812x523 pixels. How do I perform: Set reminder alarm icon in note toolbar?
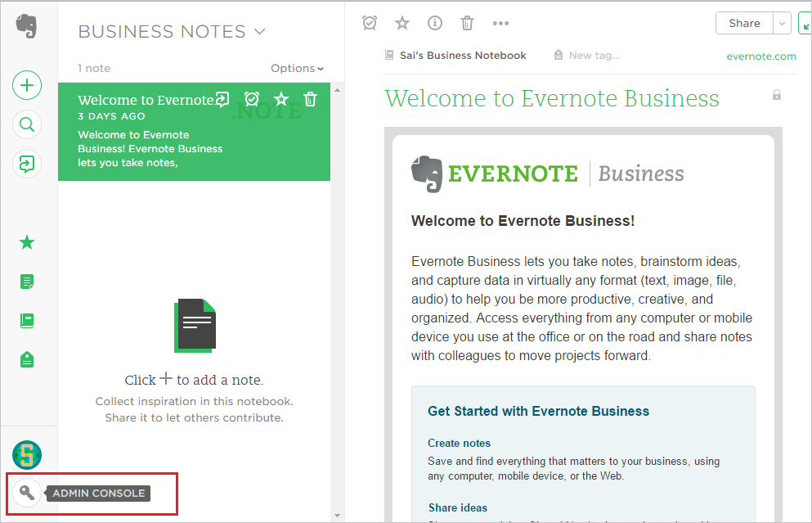(x=370, y=23)
